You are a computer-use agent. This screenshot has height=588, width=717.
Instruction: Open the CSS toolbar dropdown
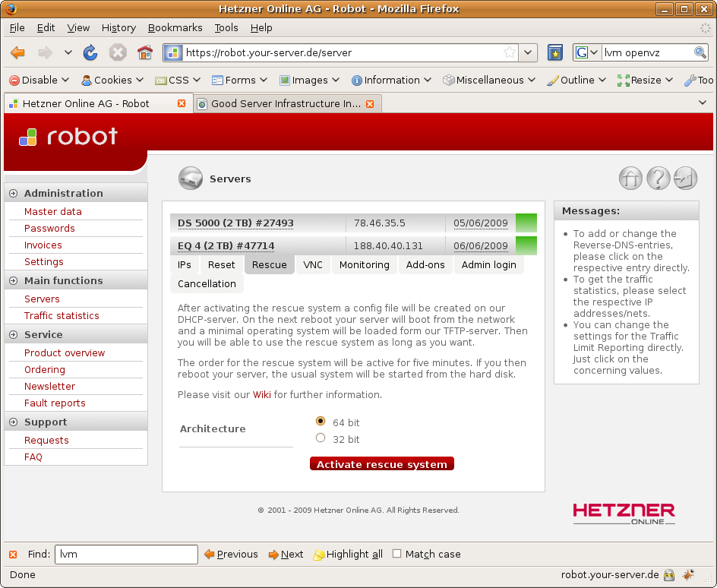(x=178, y=80)
